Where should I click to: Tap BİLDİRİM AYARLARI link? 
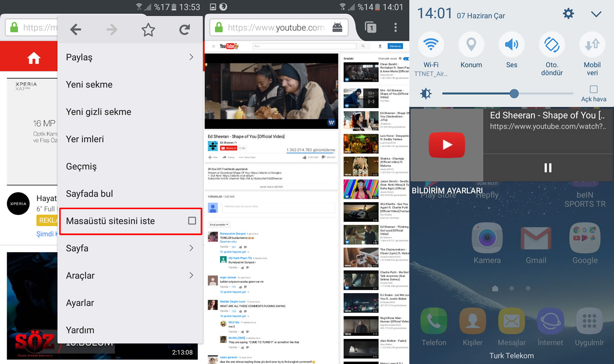tap(447, 191)
